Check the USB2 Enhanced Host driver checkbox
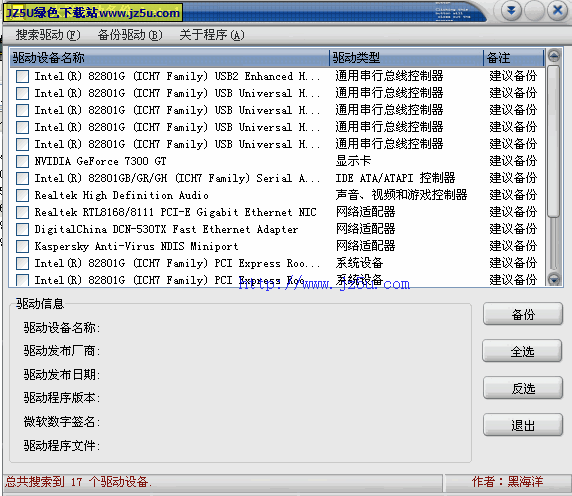Viewport: 572px width, 496px height. point(23,77)
